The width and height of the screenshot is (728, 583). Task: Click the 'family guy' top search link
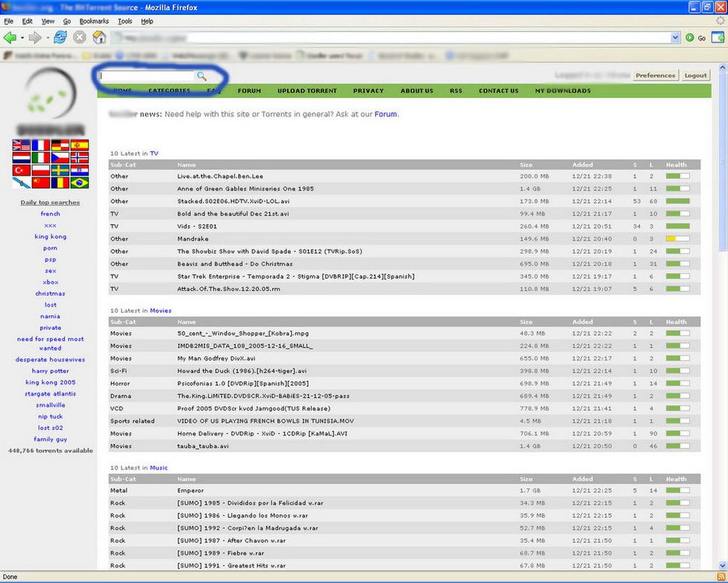point(50,440)
